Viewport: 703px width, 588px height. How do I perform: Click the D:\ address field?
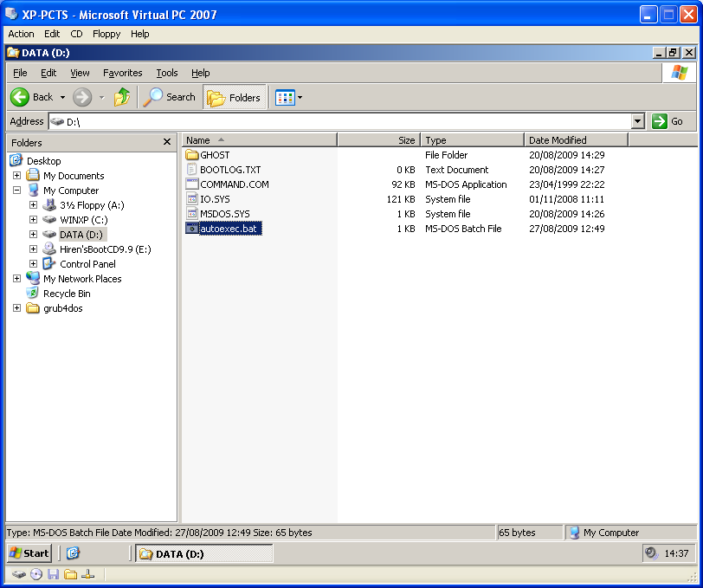[340, 121]
